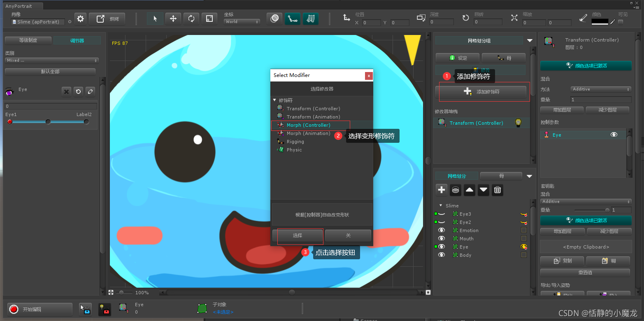The width and height of the screenshot is (644, 321).
Task: Switch to the 骨 tab in hierarchy panel
Action: coord(501,176)
